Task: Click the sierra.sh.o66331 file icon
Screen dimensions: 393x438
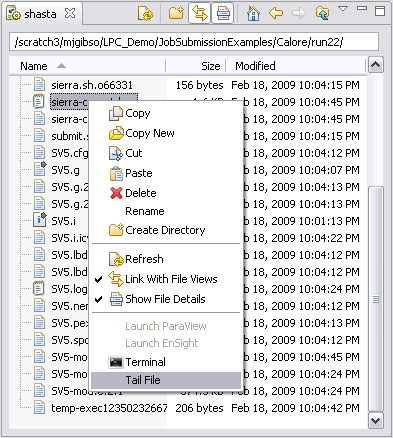Action: click(x=39, y=85)
